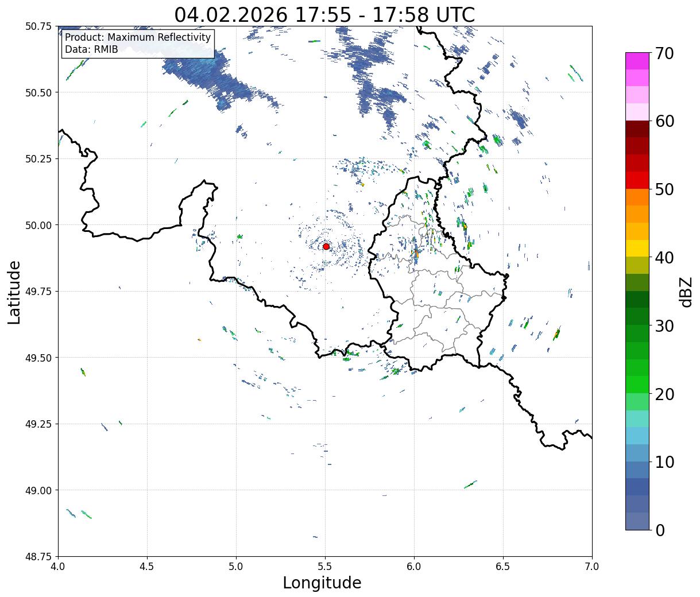Image resolution: width=700 pixels, height=597 pixels.
Task: Click the colorbar tick label 30
Action: pos(666,325)
